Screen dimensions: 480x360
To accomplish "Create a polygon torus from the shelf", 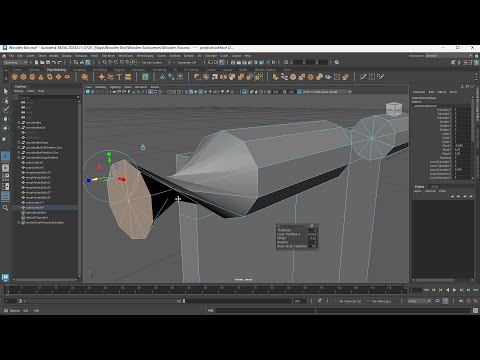I will [x=50, y=77].
